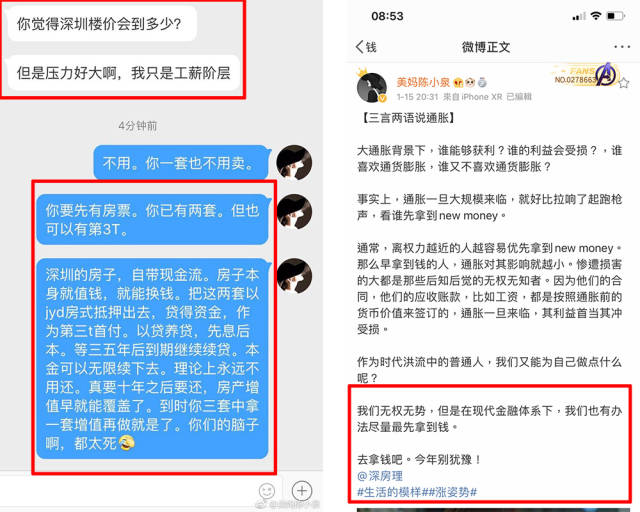Tap the FANS badge NO.0278663
640x512 pixels.
click(x=586, y=75)
